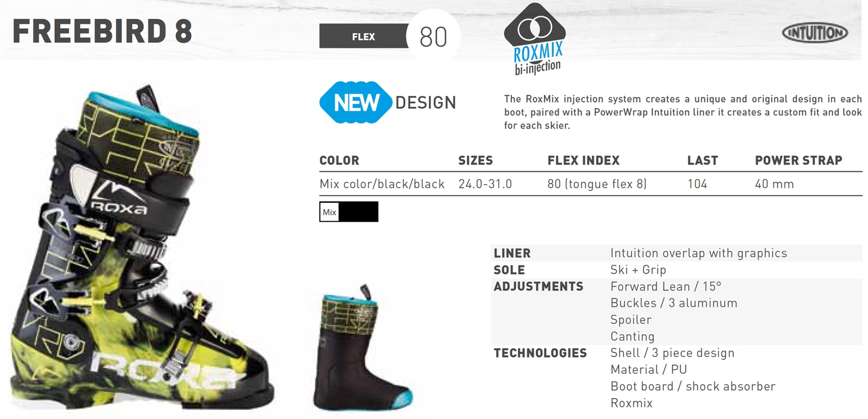The height and width of the screenshot is (419, 868).
Task: Click the dark FLEX label bar
Action: coord(364,36)
